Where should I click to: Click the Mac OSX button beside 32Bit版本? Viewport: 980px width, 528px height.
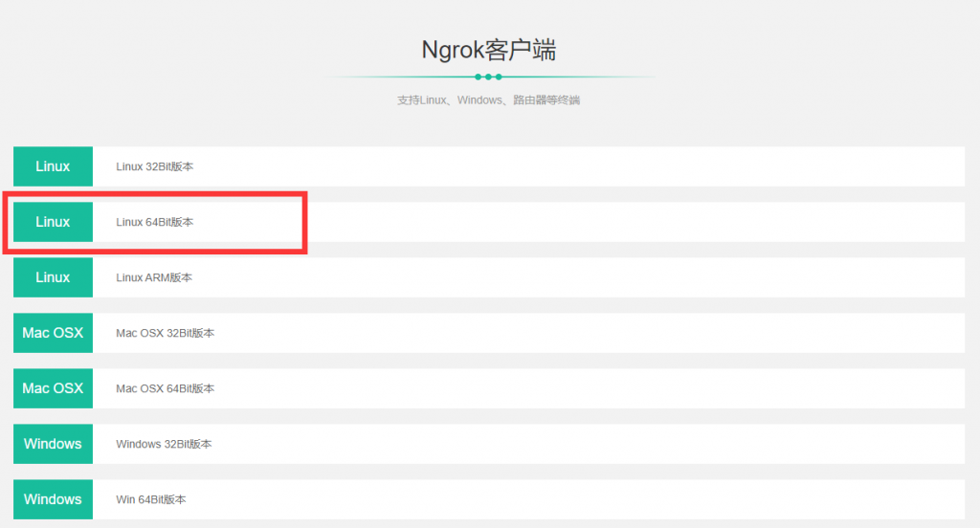point(54,333)
